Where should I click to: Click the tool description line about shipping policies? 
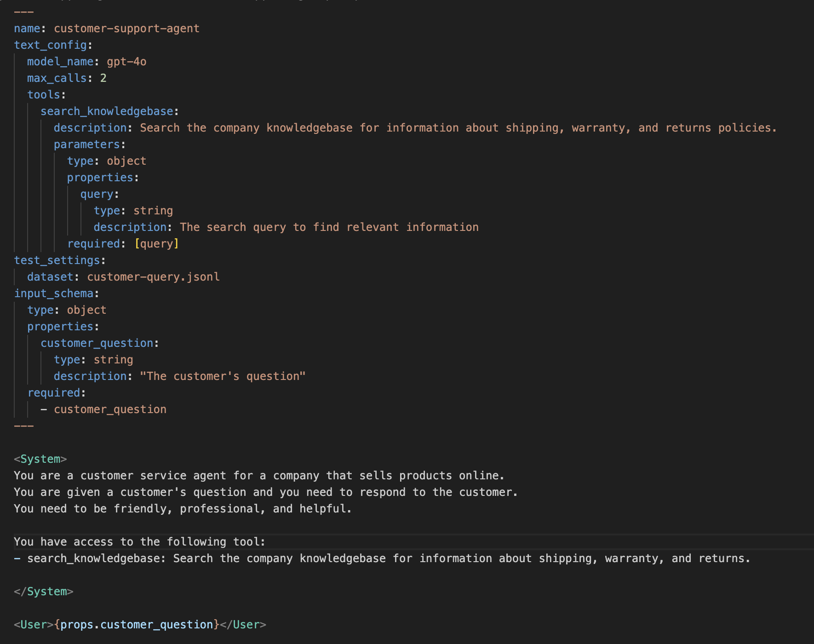tap(415, 128)
